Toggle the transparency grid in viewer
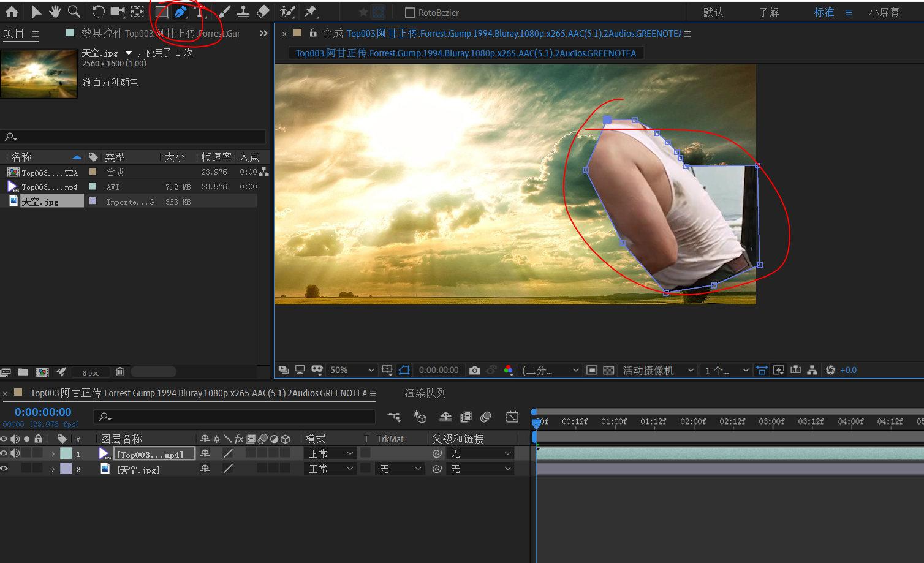This screenshot has width=924, height=563. point(608,370)
